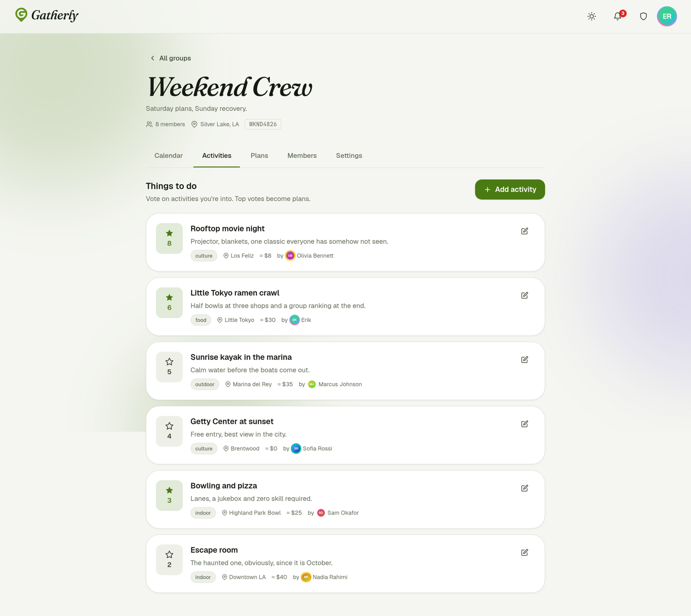Copy the WKND4826 invite code
This screenshot has height=616, width=691.
pyautogui.click(x=263, y=124)
